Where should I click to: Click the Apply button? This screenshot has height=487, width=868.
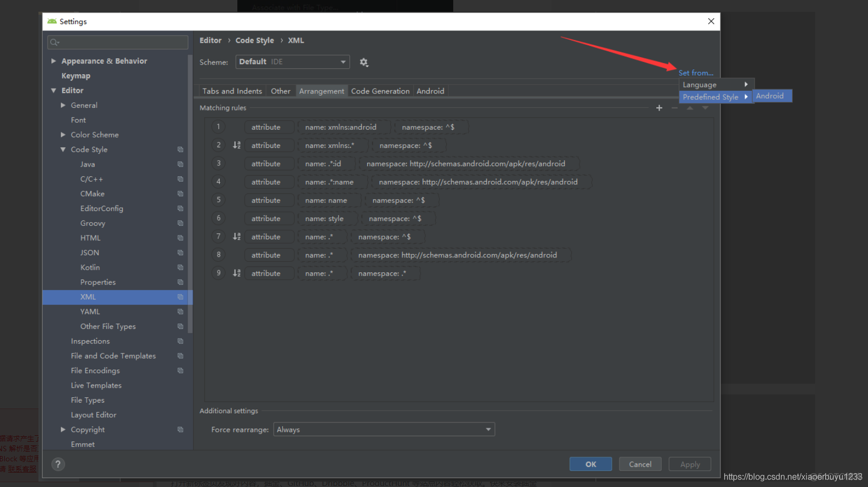coord(690,464)
